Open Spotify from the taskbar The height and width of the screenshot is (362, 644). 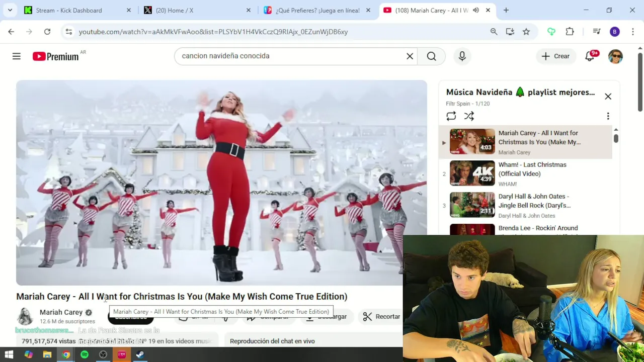click(x=84, y=355)
